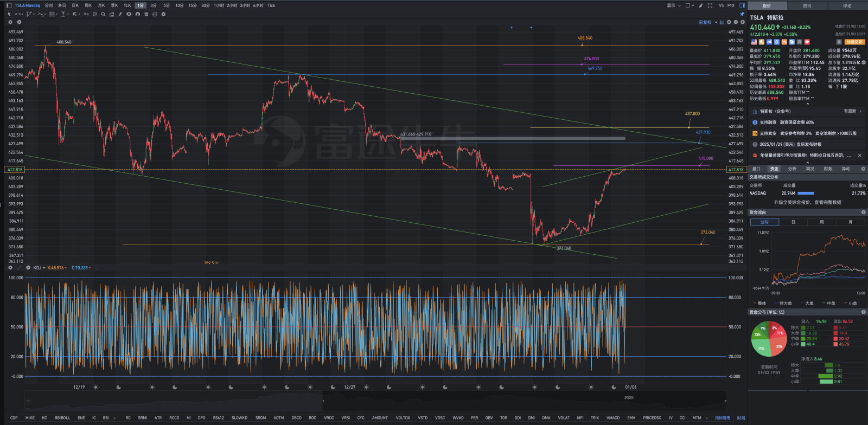Click the gear at drawing toolbar end
This screenshot has width=868, height=425.
(163, 14)
